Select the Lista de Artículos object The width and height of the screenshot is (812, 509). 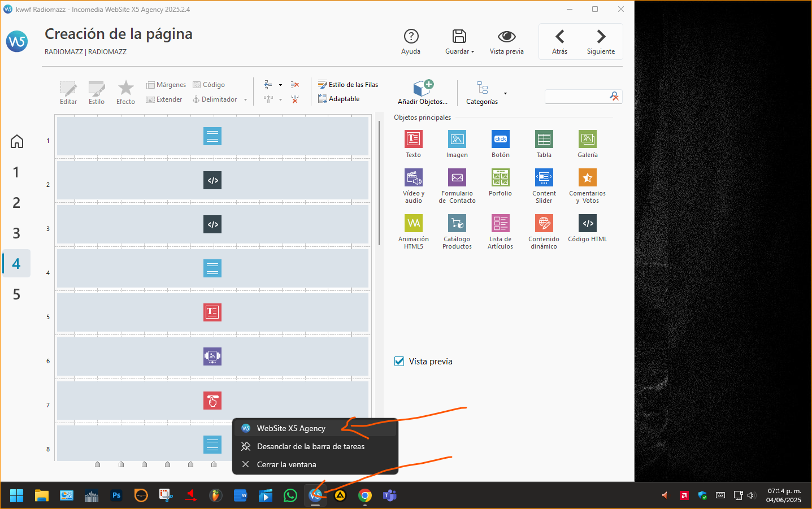pyautogui.click(x=500, y=223)
